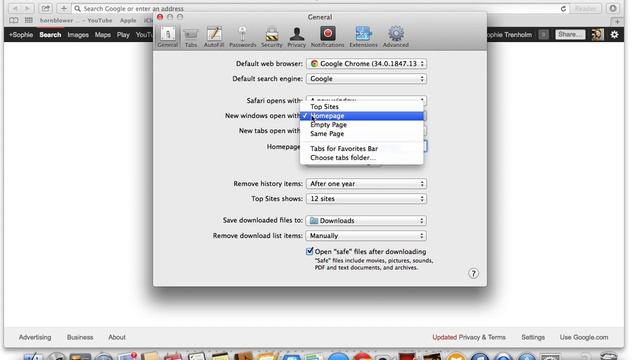This screenshot has width=640, height=360.
Task: Open a new tab with plus button
Action: pyautogui.click(x=617, y=21)
